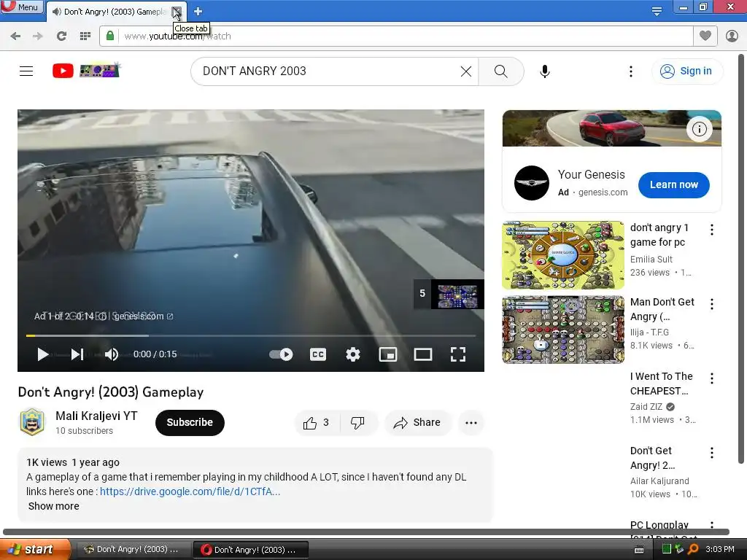Skip to next video
The width and height of the screenshot is (747, 560).
77,354
